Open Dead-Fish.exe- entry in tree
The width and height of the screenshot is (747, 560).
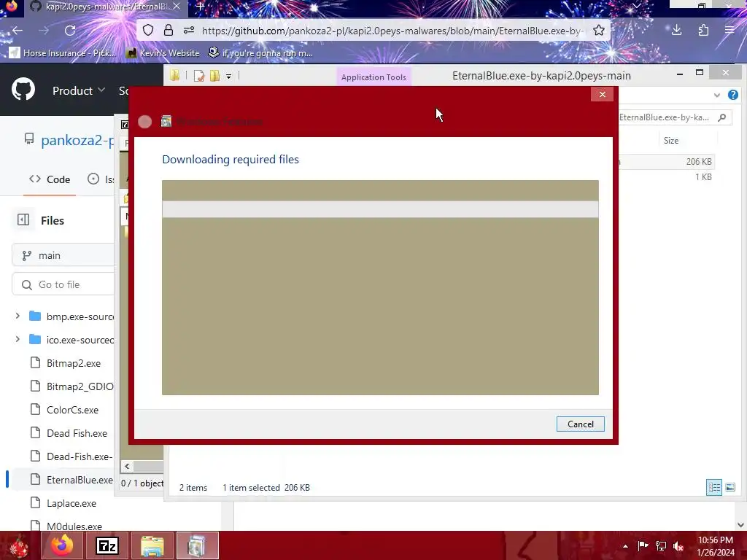click(71, 456)
